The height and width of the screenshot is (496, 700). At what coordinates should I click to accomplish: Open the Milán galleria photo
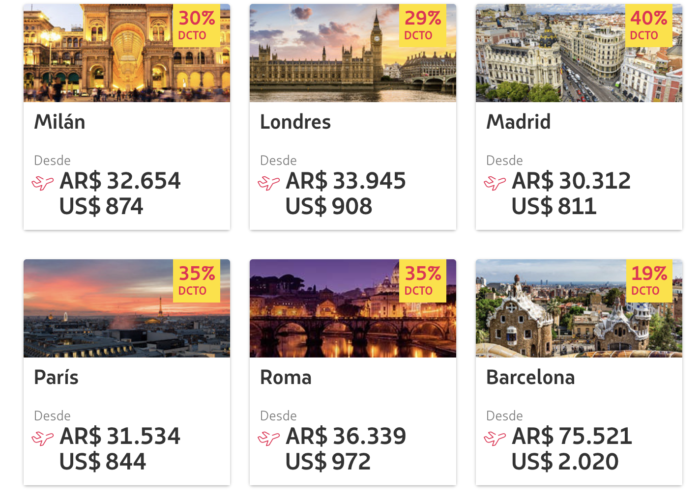100,55
